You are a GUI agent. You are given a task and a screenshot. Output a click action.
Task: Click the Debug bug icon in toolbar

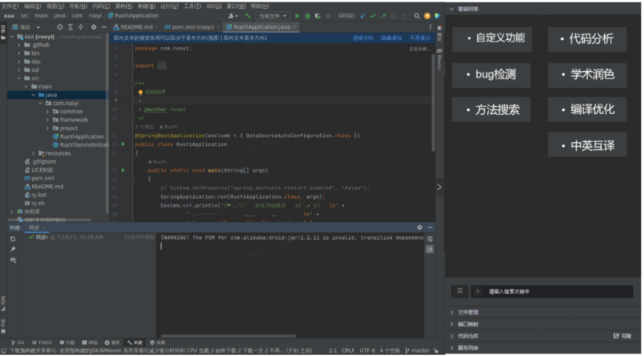tap(307, 15)
